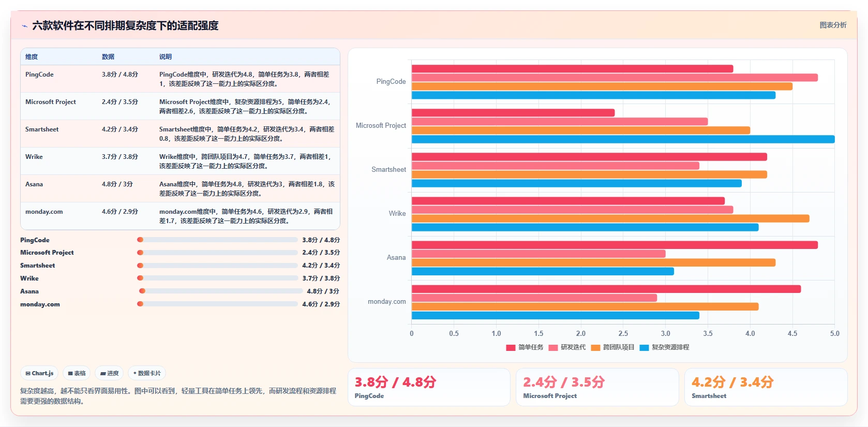Click the PingCode description text in table
Image resolution: width=868 pixels, height=427 pixels.
tap(244, 79)
